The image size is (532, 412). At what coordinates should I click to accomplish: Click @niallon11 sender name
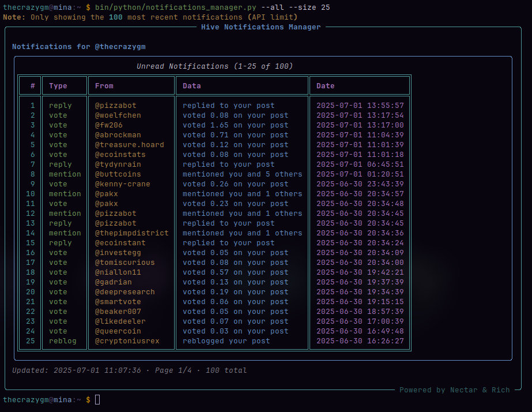pyautogui.click(x=118, y=272)
